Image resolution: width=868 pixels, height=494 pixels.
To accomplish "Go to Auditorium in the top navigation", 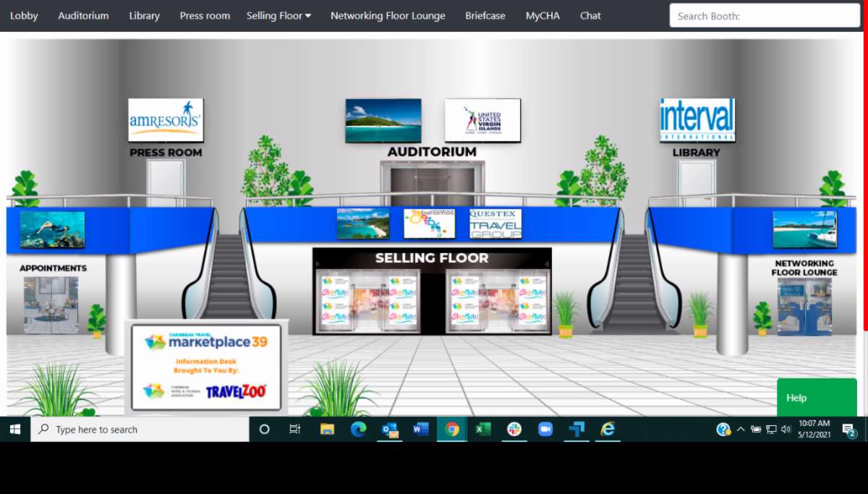I will click(83, 16).
